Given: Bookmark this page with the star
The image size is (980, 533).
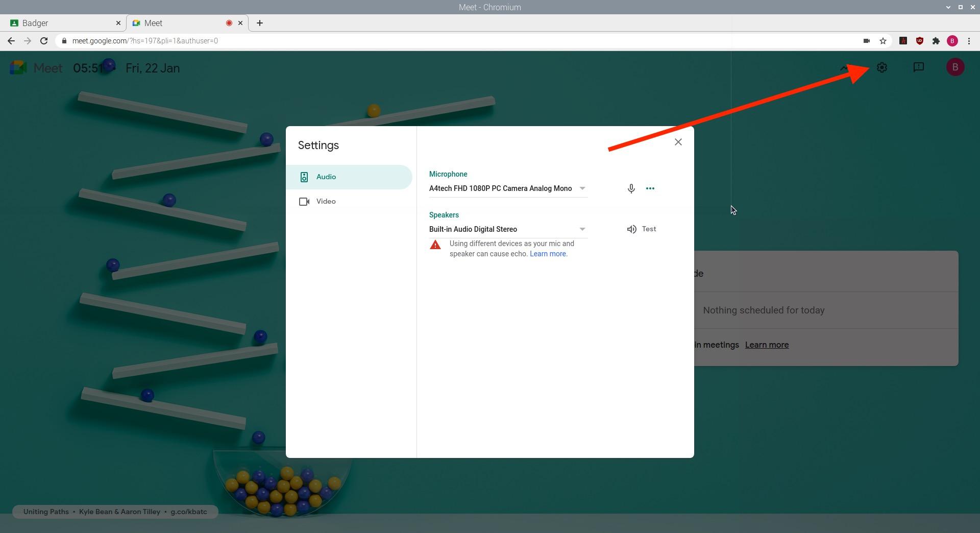Looking at the screenshot, I should point(883,41).
